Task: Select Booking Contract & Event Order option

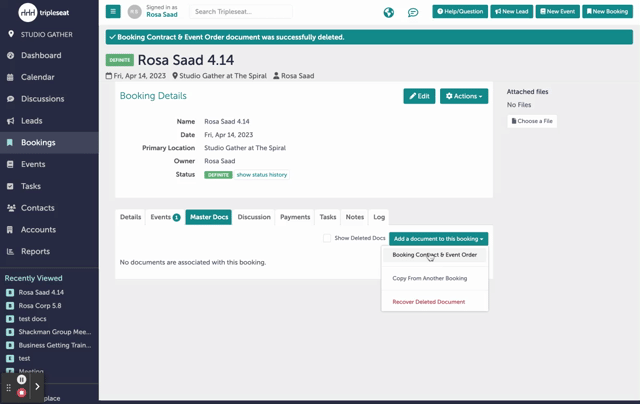Action: 434,255
